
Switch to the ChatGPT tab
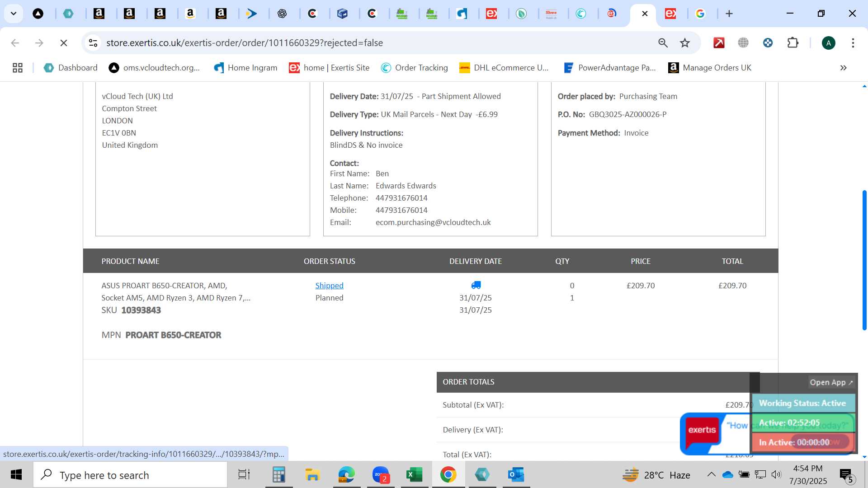pos(282,14)
